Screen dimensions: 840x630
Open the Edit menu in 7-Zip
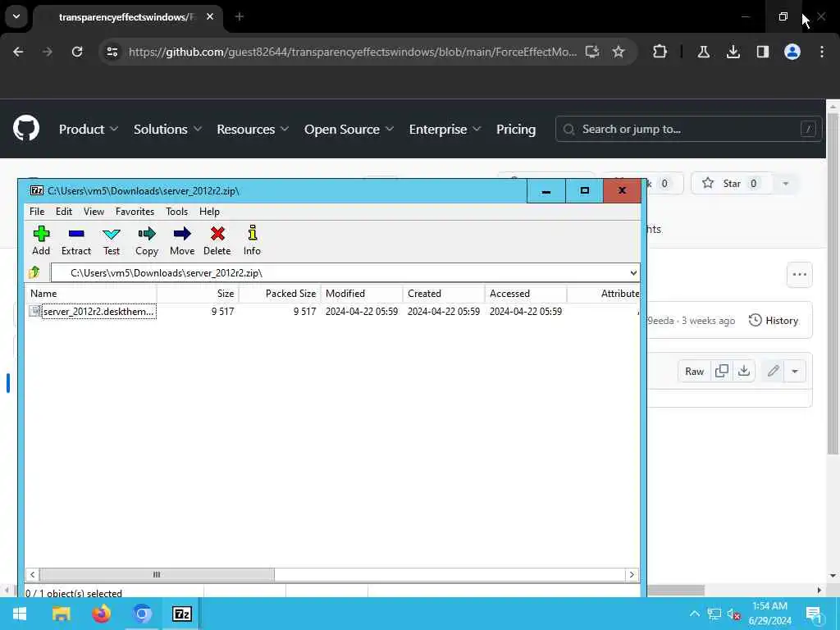point(64,212)
